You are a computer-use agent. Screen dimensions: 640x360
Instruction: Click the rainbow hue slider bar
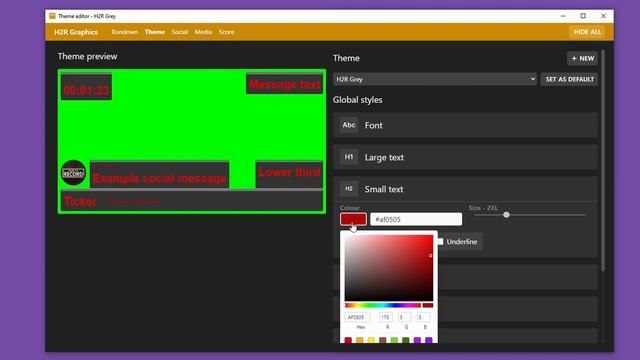tap(382, 305)
